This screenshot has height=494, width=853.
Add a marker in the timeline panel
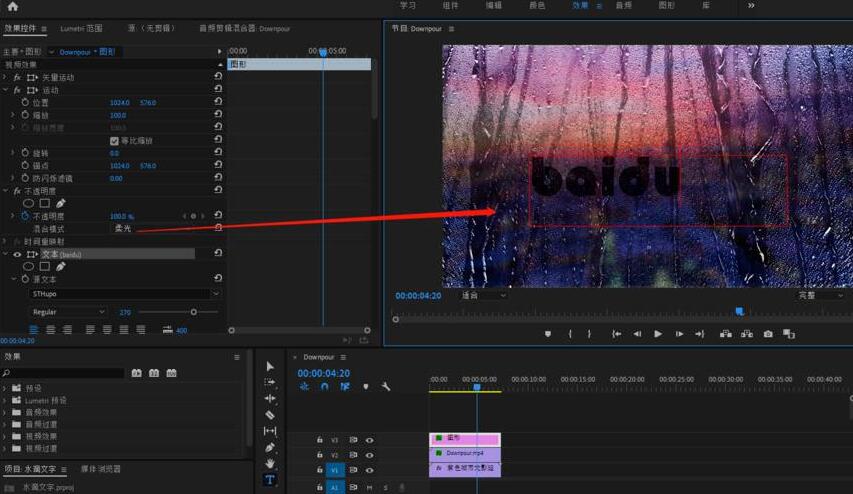(x=366, y=387)
